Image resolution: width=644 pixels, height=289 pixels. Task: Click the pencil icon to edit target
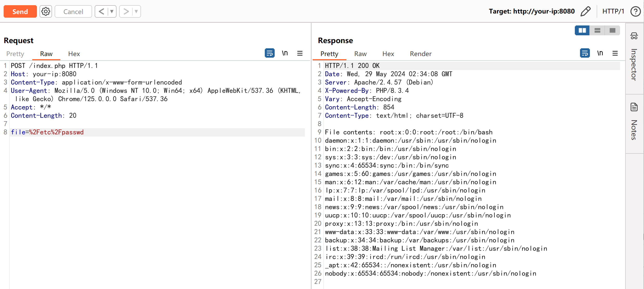pyautogui.click(x=585, y=11)
